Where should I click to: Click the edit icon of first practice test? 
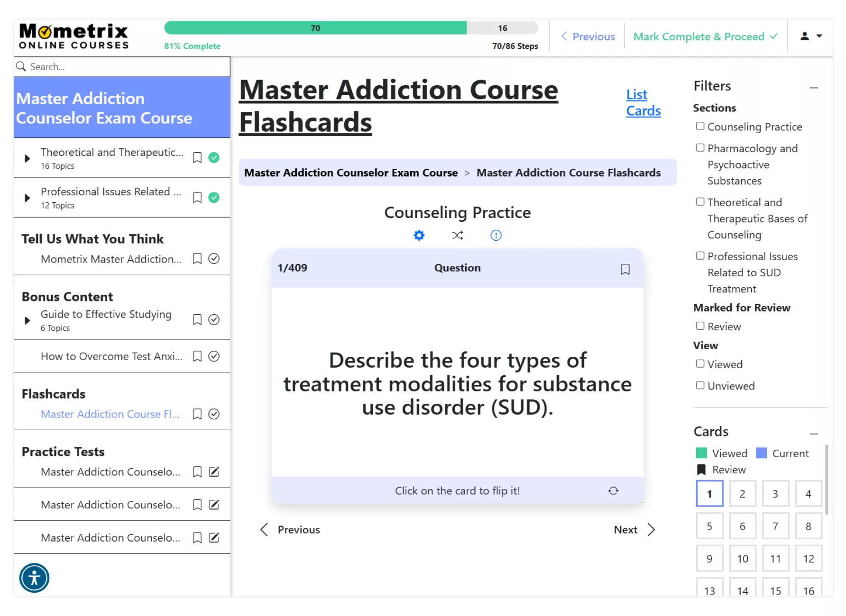tap(214, 472)
